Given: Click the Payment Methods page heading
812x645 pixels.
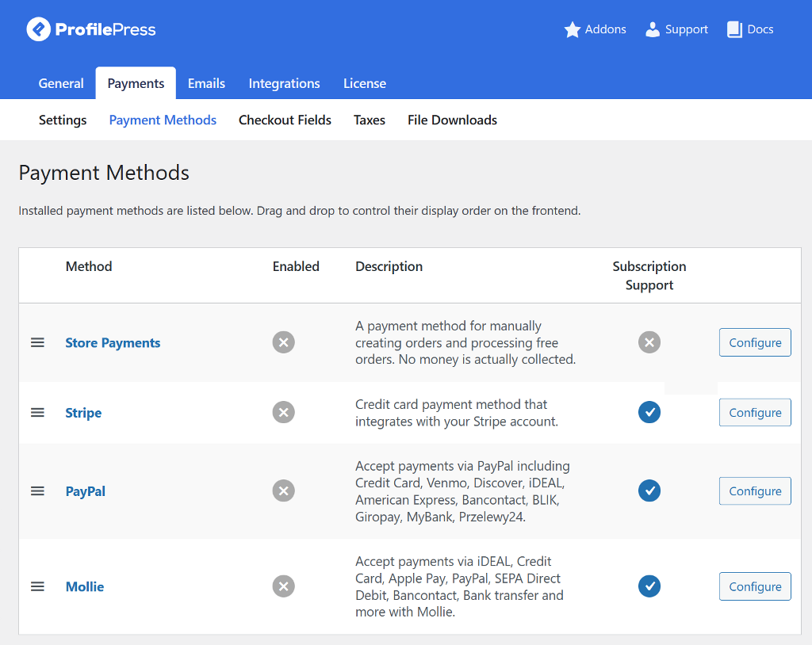Looking at the screenshot, I should point(104,173).
